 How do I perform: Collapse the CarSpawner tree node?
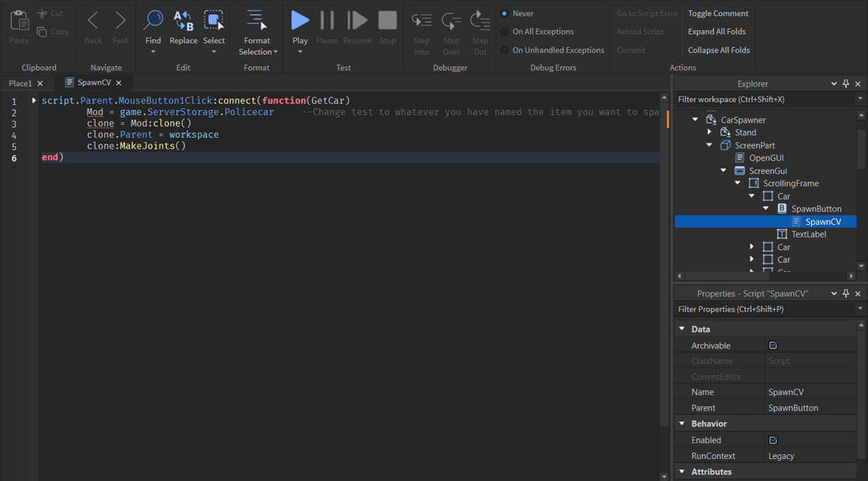click(694, 120)
